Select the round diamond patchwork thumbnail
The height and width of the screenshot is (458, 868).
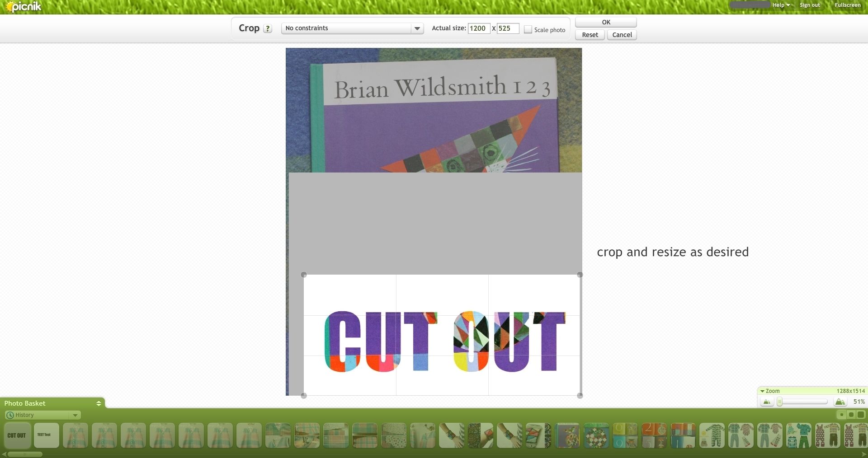[596, 435]
